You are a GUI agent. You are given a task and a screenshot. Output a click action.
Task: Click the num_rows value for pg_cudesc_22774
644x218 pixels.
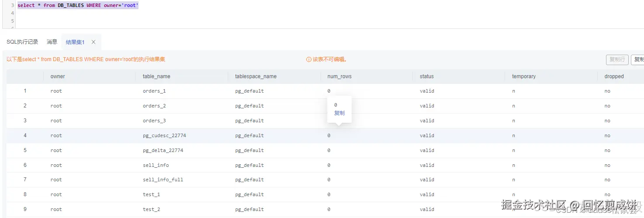tap(329, 136)
